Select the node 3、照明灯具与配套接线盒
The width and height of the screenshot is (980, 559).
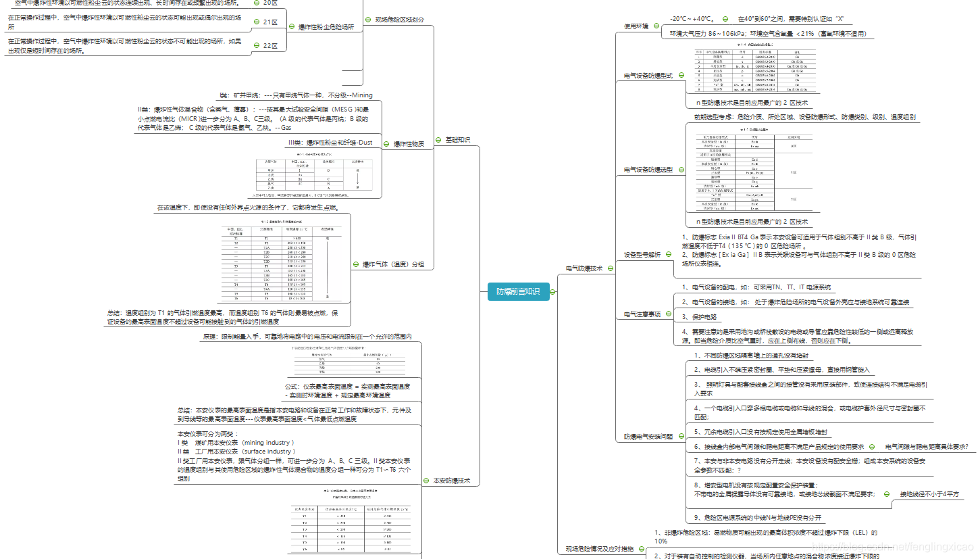810,389
